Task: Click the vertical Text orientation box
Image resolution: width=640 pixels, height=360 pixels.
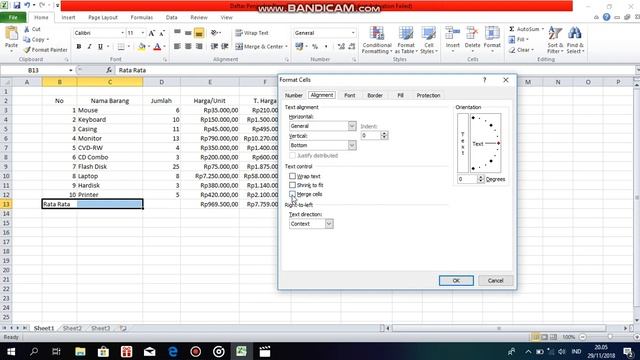Action: 462,143
